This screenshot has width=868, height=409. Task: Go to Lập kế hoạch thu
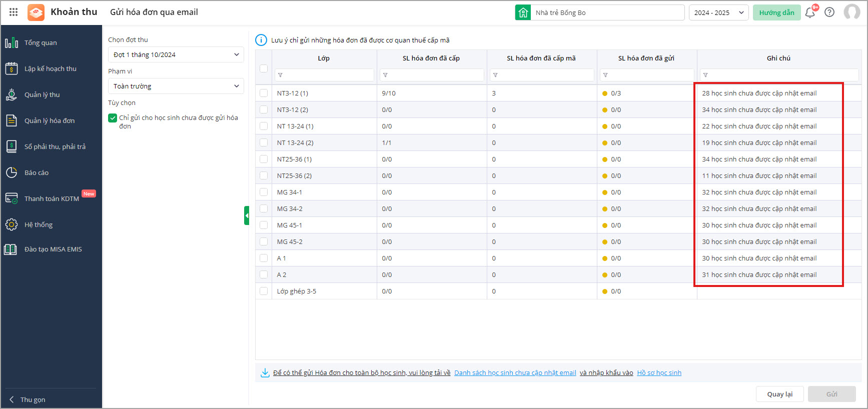pos(51,68)
